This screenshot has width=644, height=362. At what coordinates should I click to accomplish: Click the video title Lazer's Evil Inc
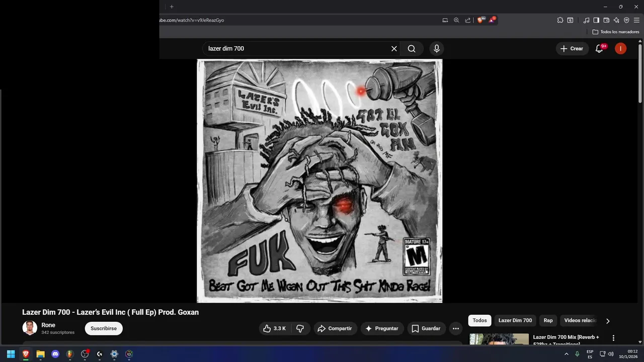click(x=111, y=312)
